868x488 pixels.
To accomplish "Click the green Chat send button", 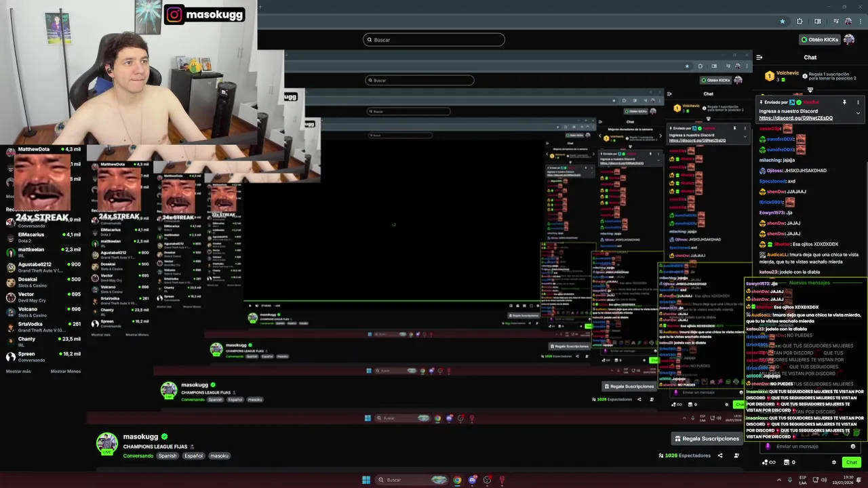I will (x=852, y=462).
